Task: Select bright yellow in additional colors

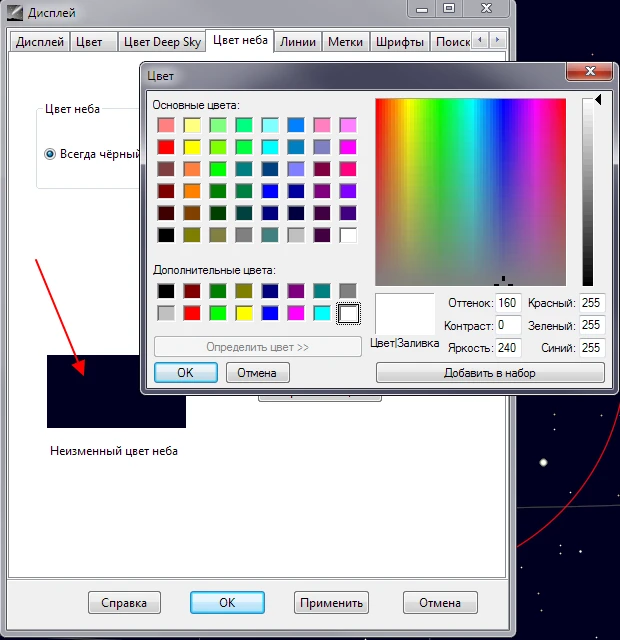Action: 244,313
